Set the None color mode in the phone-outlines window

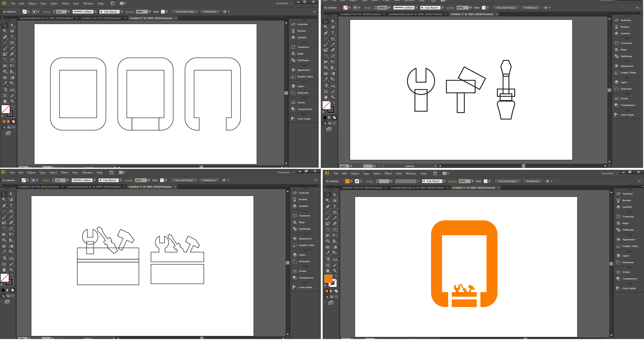(x=14, y=122)
